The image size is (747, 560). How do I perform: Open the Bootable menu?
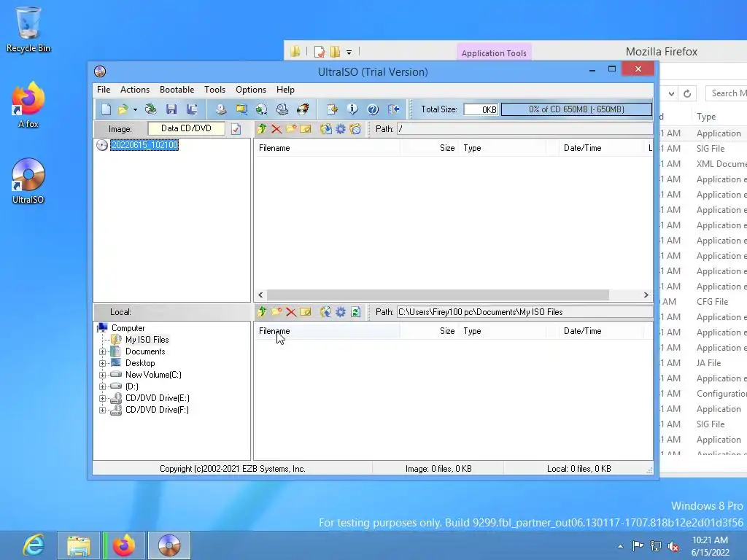click(x=177, y=90)
